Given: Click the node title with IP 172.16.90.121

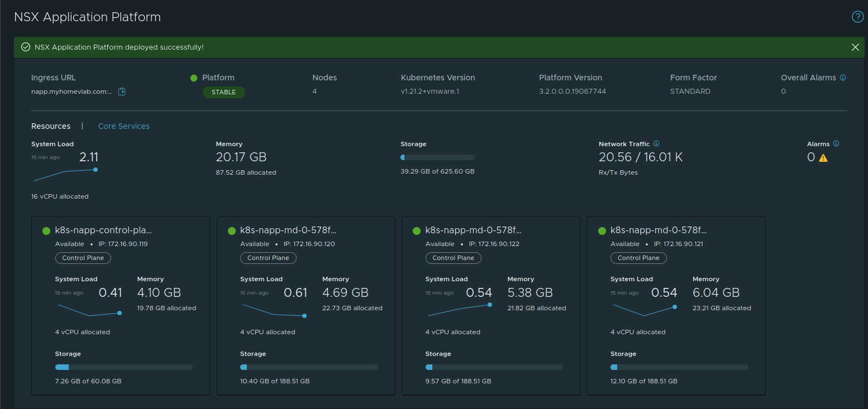Looking at the screenshot, I should [x=659, y=230].
